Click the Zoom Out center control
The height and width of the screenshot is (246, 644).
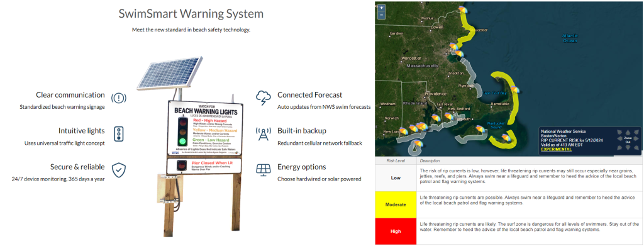pos(628,140)
